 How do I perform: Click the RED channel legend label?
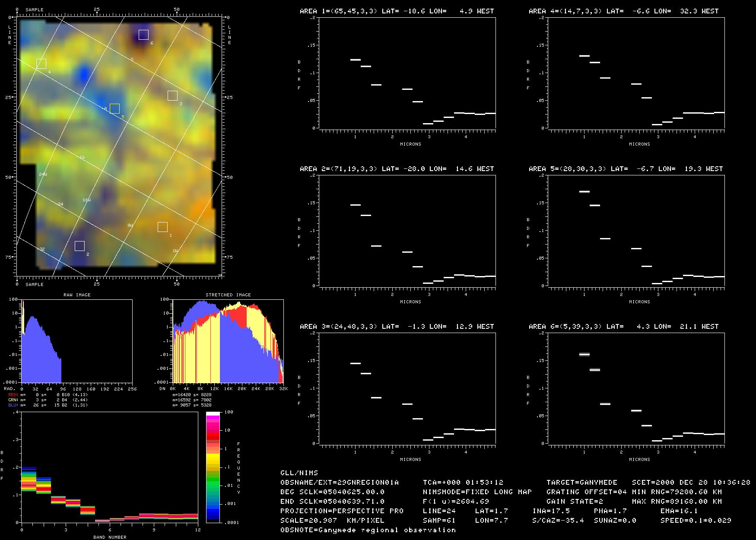(13, 394)
